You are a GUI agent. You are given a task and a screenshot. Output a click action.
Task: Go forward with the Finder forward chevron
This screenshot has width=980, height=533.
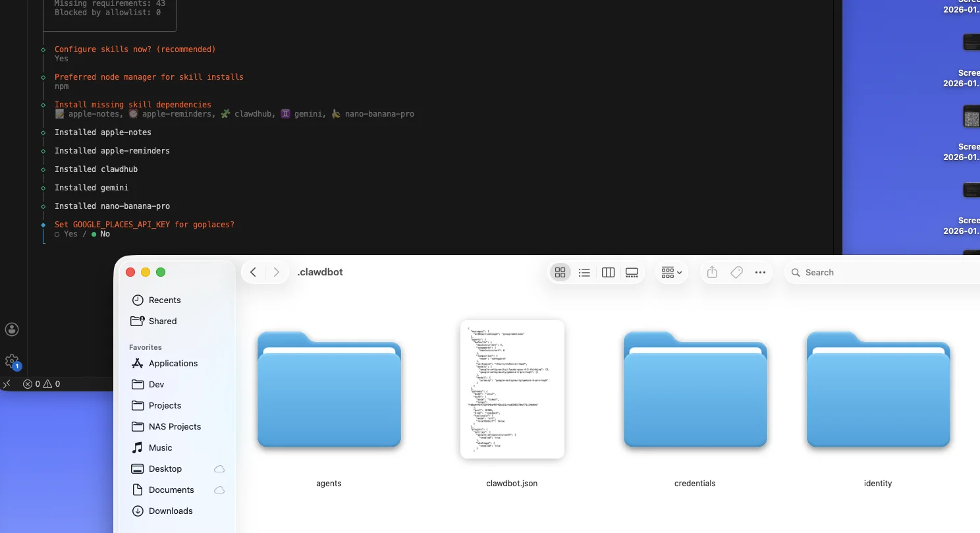click(x=277, y=272)
